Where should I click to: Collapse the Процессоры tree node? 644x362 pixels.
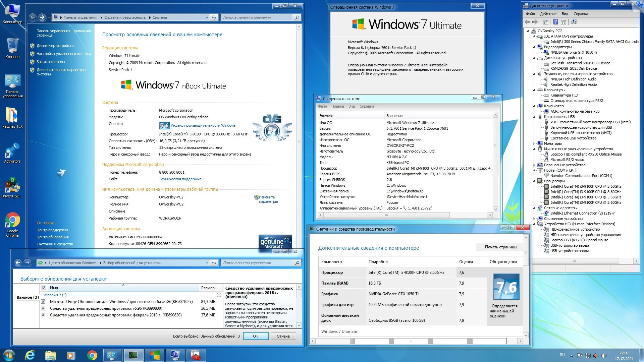[534, 181]
